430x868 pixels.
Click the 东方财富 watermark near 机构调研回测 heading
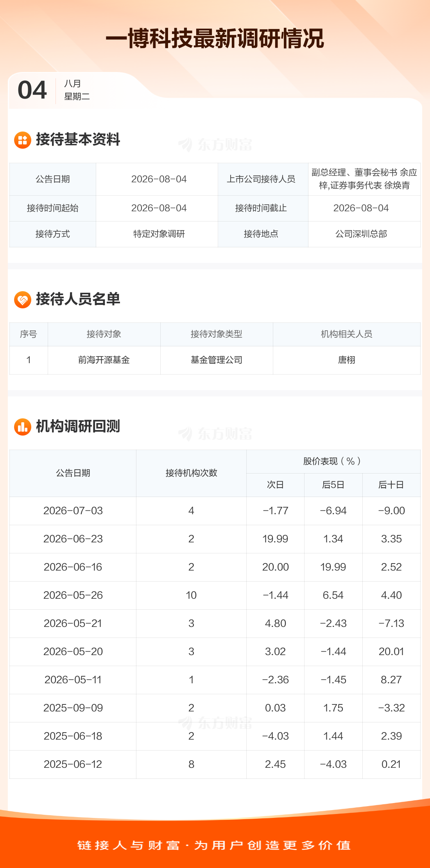click(x=215, y=434)
